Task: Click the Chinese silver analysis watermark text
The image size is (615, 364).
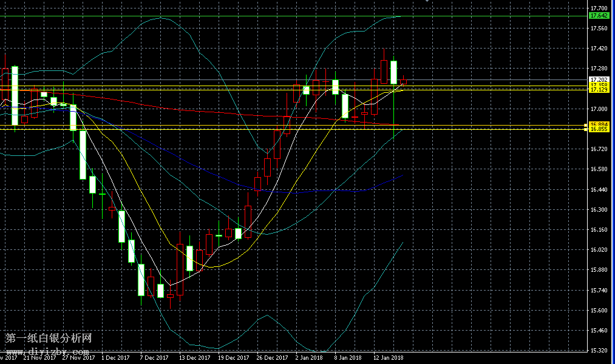Action: click(49, 339)
